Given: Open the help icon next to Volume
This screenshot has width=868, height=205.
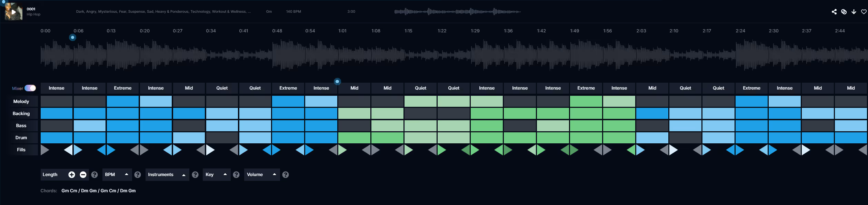Looking at the screenshot, I should point(286,175).
